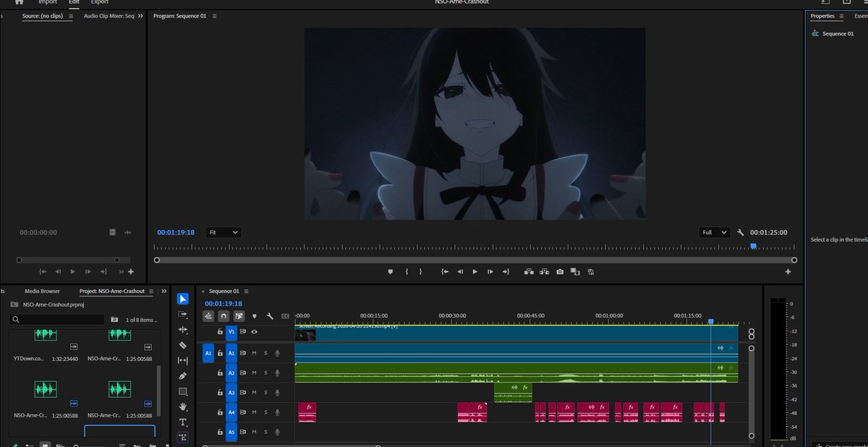
Task: Click the A1 source patching button
Action: click(208, 353)
